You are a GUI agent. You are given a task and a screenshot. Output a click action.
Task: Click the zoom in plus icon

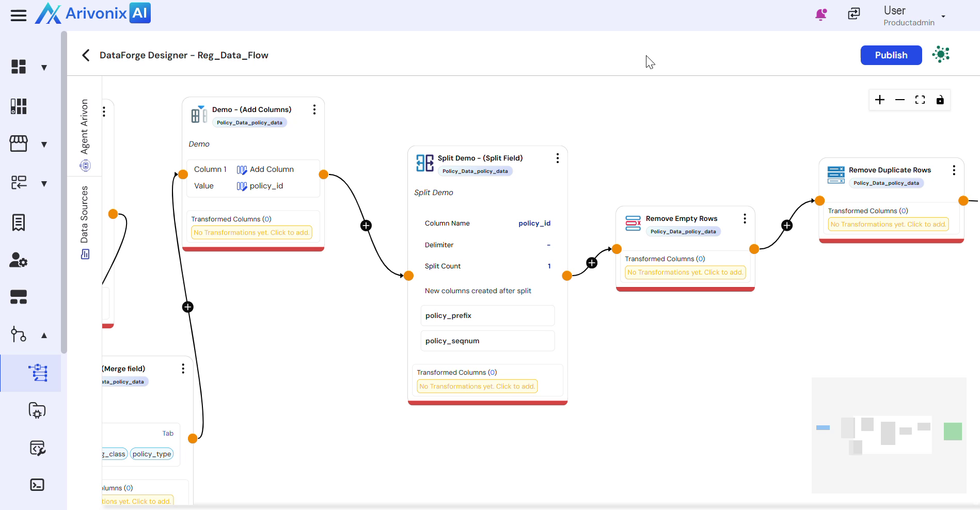pos(880,100)
